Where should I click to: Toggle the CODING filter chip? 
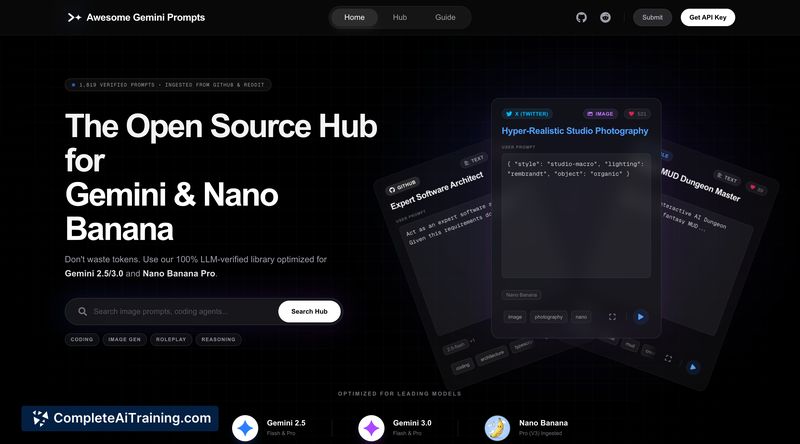tap(82, 340)
